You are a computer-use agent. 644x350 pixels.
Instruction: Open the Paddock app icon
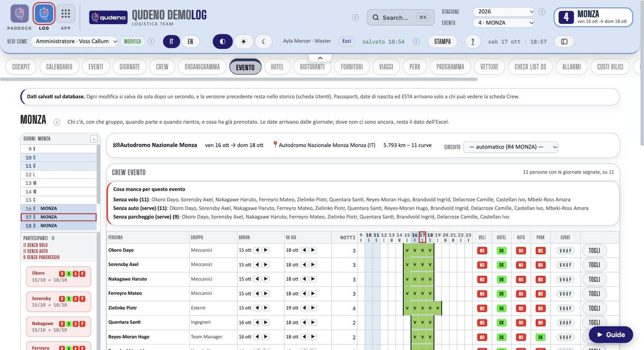tap(20, 14)
